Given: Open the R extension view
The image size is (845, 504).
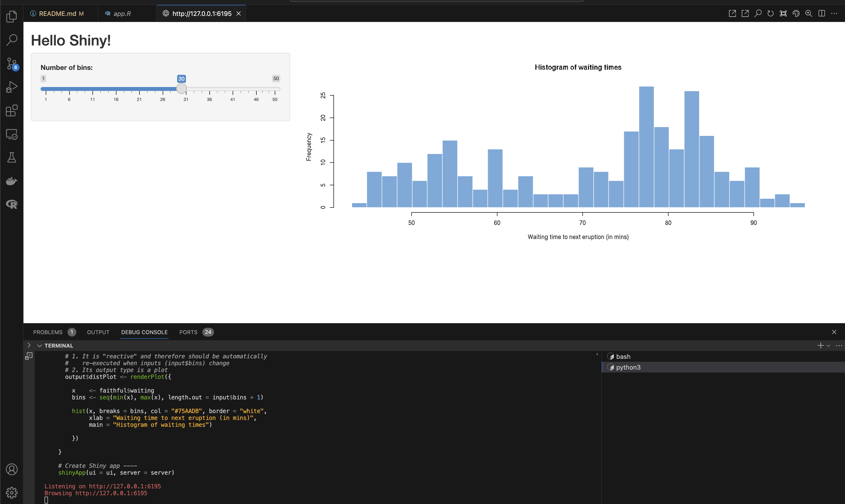Looking at the screenshot, I should click(x=11, y=204).
